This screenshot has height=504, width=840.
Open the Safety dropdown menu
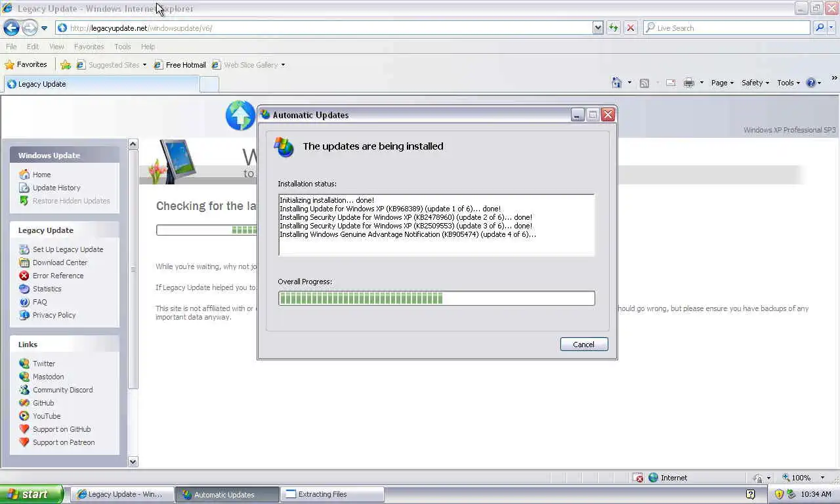pyautogui.click(x=755, y=83)
